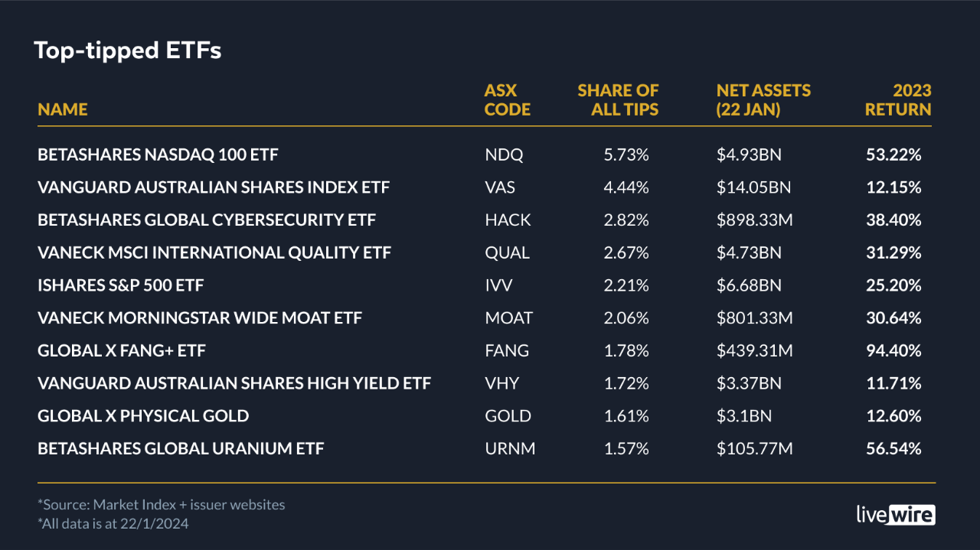Click the 5.73% share of tips value

[626, 155]
